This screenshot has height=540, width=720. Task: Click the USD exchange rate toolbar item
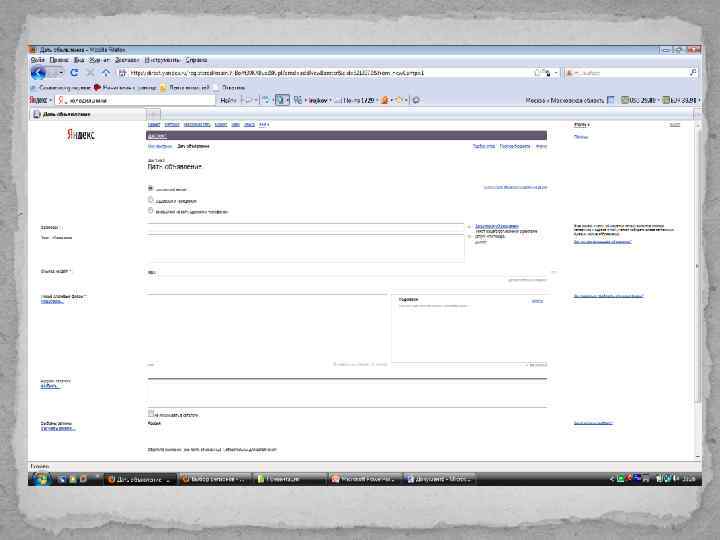(x=640, y=100)
